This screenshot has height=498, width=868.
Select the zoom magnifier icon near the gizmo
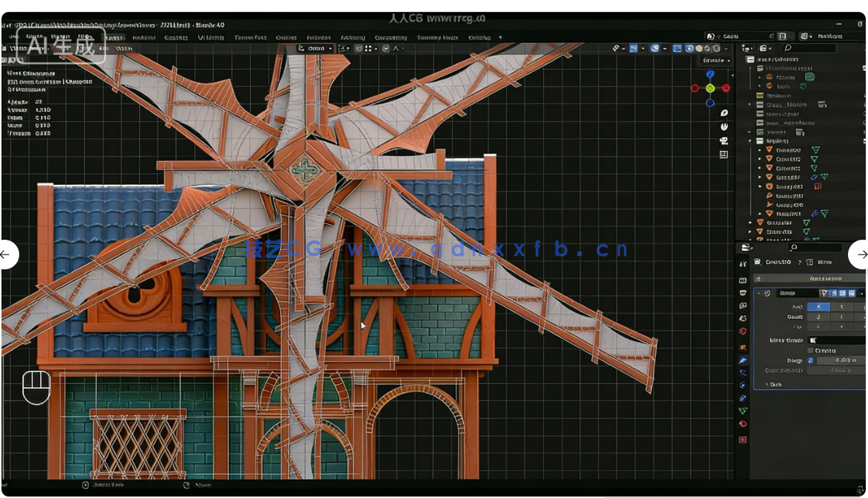tap(724, 112)
